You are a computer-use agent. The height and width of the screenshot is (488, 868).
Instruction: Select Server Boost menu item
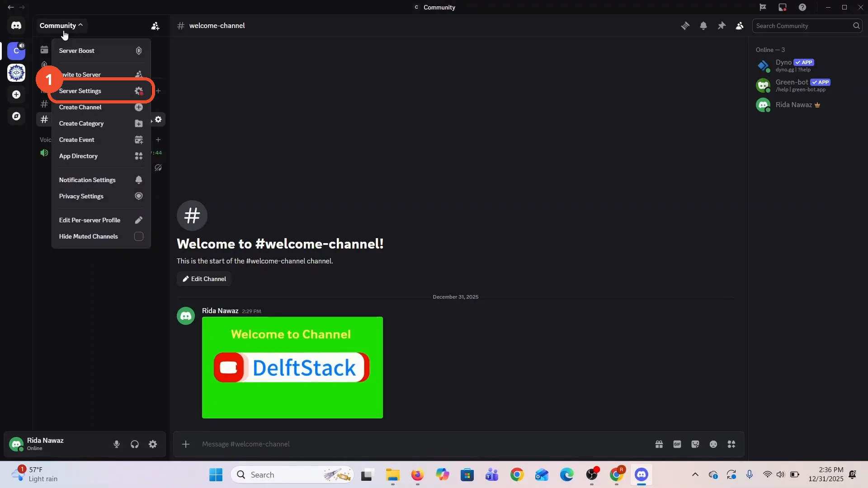[x=101, y=51]
